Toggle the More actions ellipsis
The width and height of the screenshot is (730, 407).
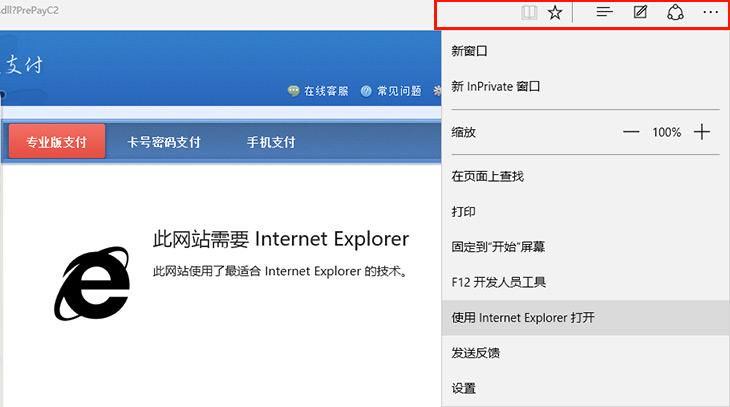(710, 12)
